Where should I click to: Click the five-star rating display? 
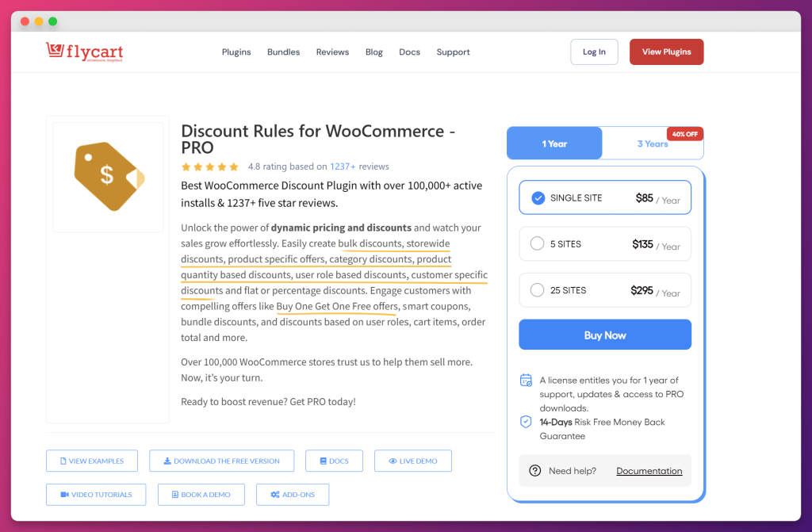pyautogui.click(x=209, y=166)
